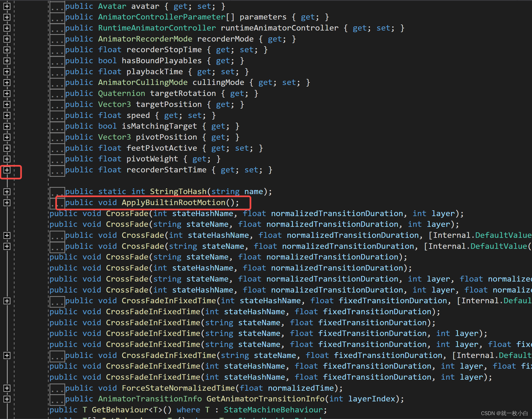Expand the avatar property fold marker
The image size is (532, 419).
coord(7,6)
